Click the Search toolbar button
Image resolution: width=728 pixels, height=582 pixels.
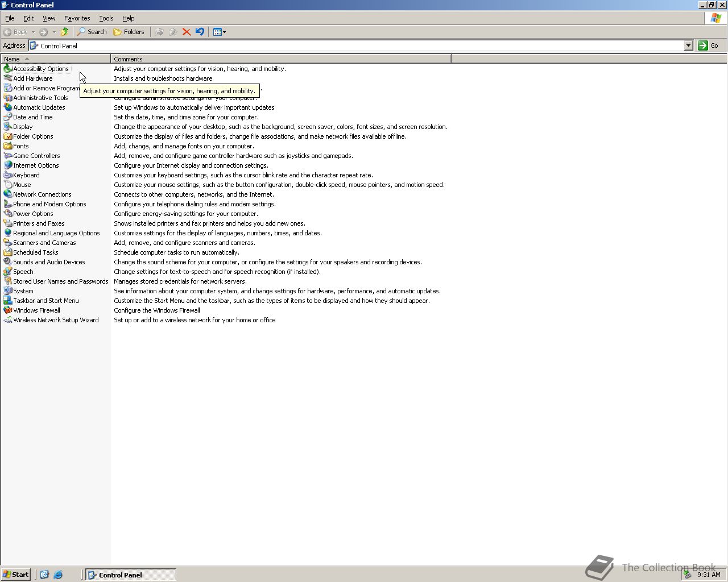point(92,32)
